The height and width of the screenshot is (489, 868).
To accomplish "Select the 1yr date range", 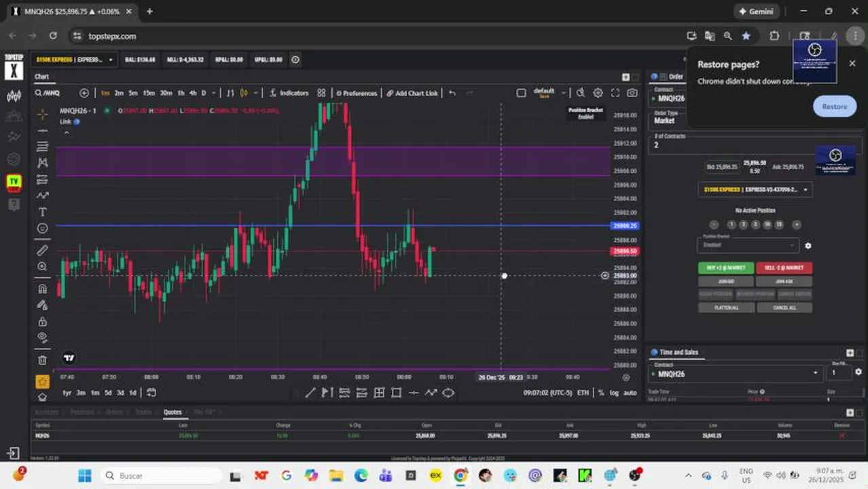I will (x=67, y=393).
